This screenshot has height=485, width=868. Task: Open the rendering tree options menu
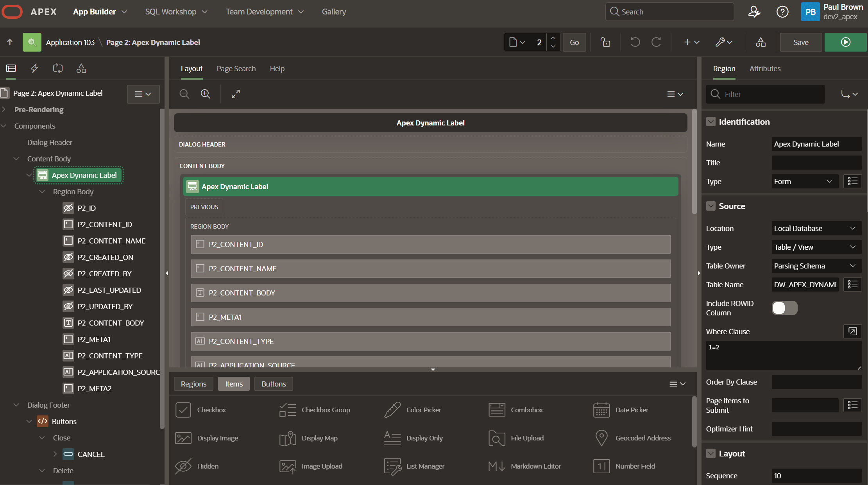pyautogui.click(x=143, y=94)
